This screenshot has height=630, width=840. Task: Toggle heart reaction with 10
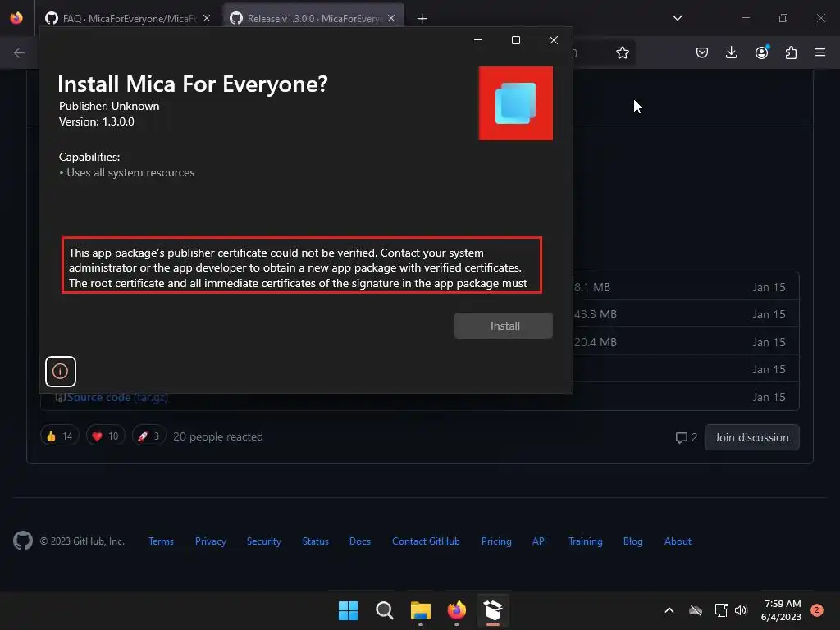click(106, 436)
